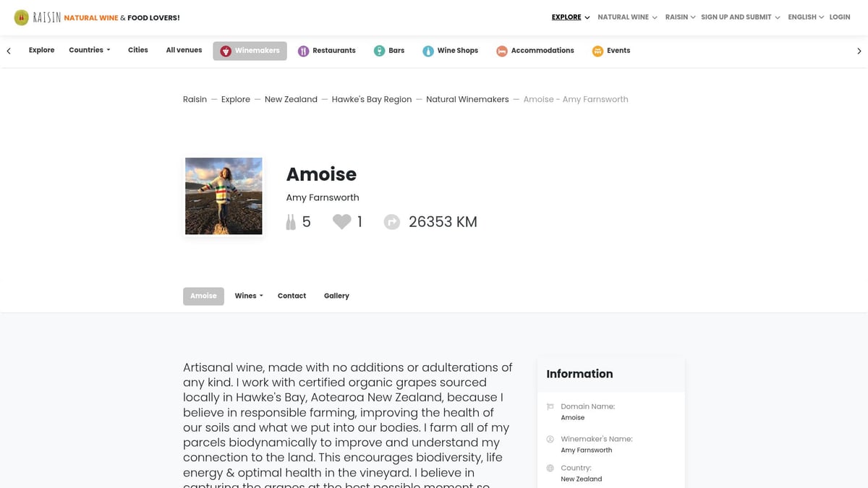Click the Bars category icon
The height and width of the screenshot is (488, 868).
coord(379,51)
